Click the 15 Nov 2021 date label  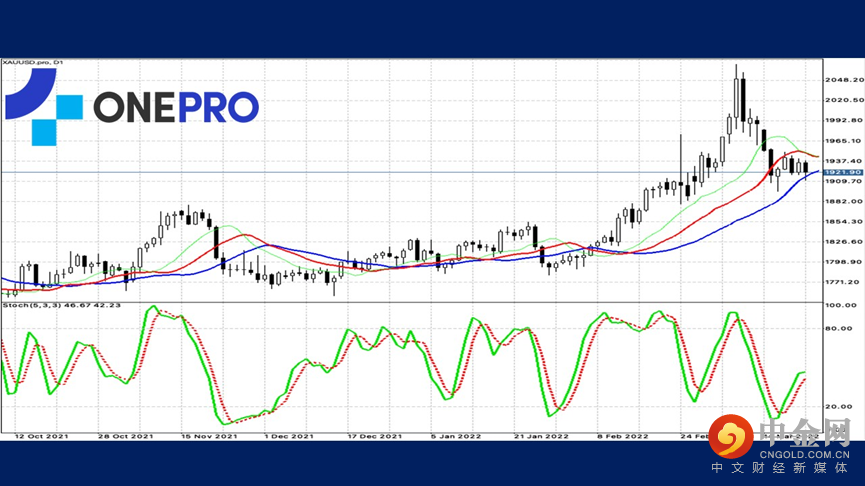[x=211, y=436]
